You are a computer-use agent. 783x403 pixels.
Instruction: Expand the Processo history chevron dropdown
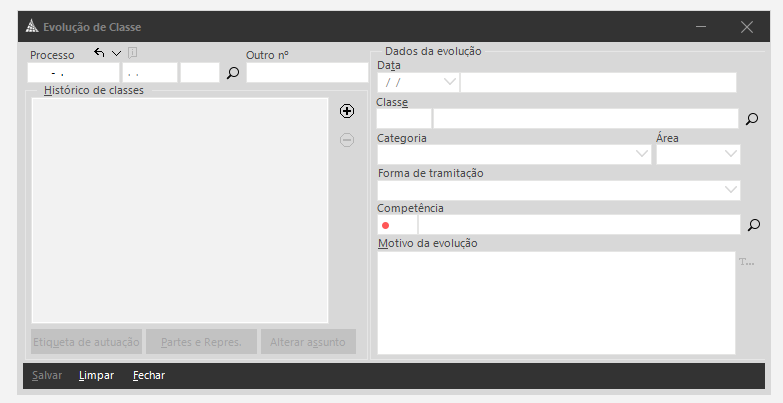pyautogui.click(x=116, y=53)
